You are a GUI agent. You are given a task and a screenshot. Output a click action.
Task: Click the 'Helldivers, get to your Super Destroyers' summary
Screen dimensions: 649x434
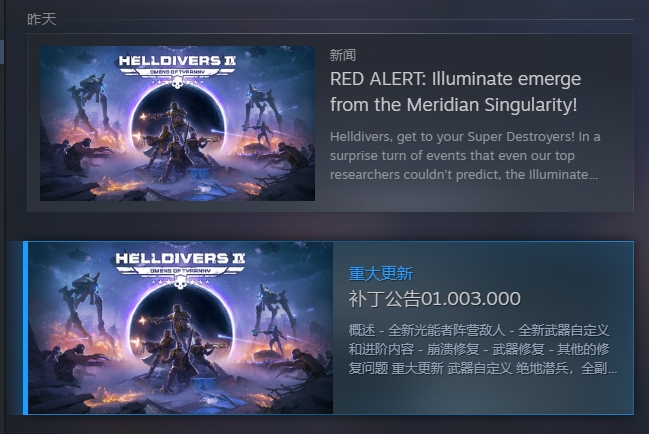tap(465, 156)
